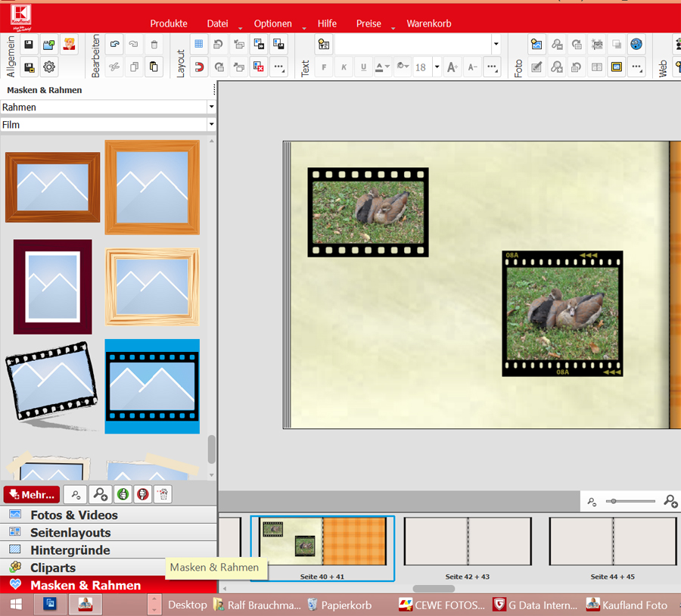The width and height of the screenshot is (681, 616).
Task: Toggle the magnet snap tool
Action: coord(198,67)
